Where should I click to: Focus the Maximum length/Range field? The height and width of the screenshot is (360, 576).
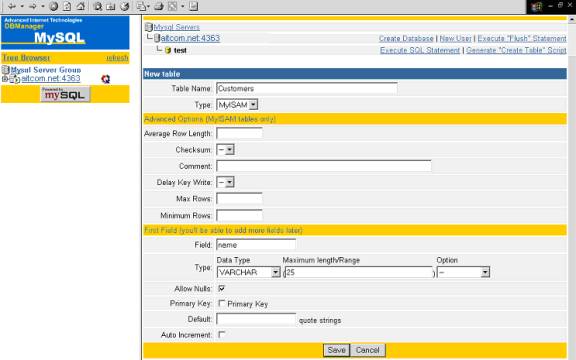click(x=359, y=272)
